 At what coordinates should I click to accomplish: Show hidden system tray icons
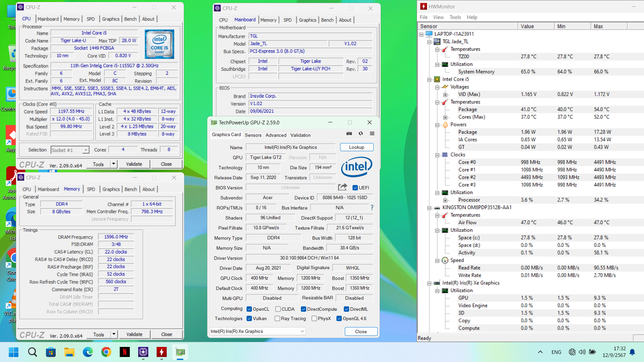tap(540, 352)
